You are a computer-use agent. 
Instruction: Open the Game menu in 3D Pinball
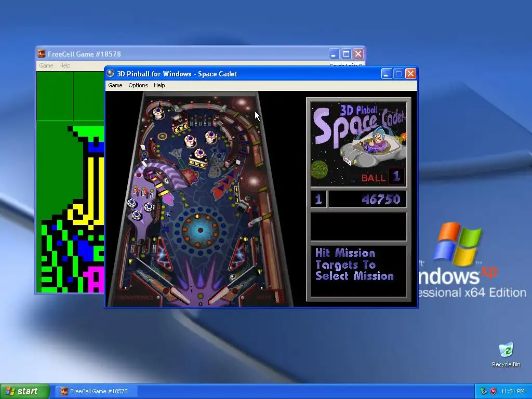115,86
